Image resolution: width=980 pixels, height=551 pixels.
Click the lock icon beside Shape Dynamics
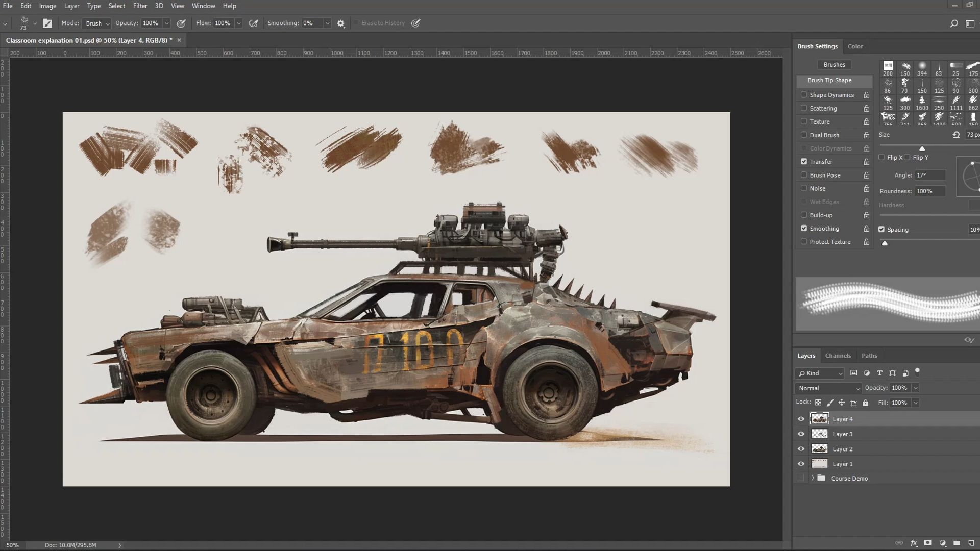866,95
